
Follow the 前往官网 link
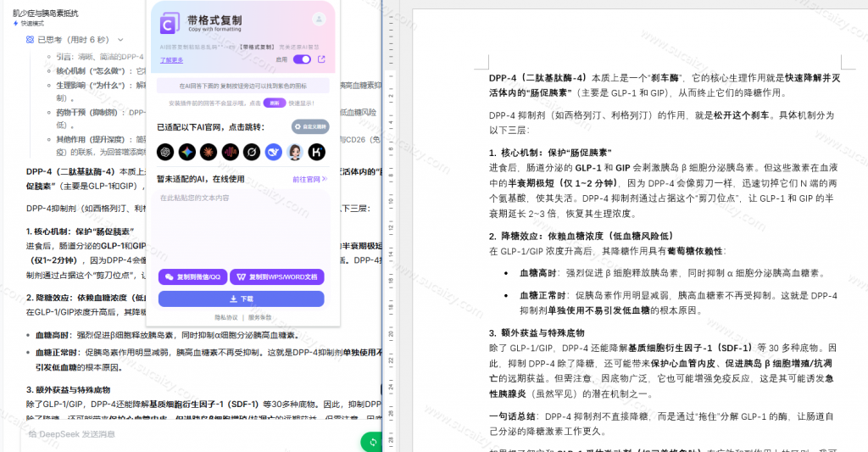(310, 180)
